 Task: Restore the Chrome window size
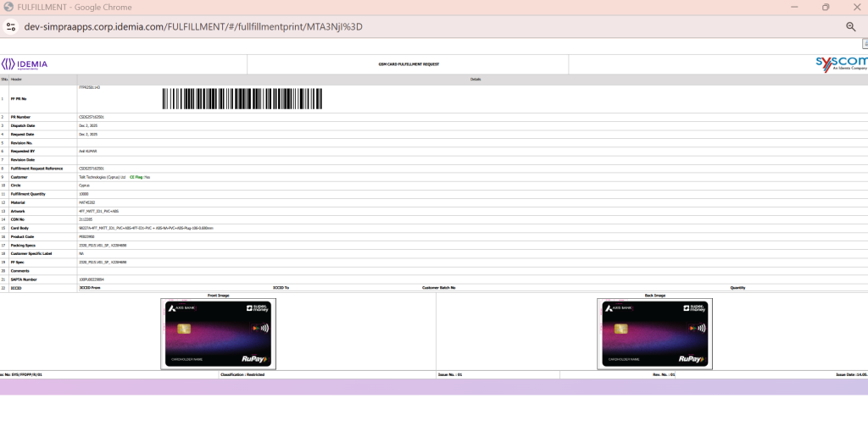pyautogui.click(x=825, y=7)
